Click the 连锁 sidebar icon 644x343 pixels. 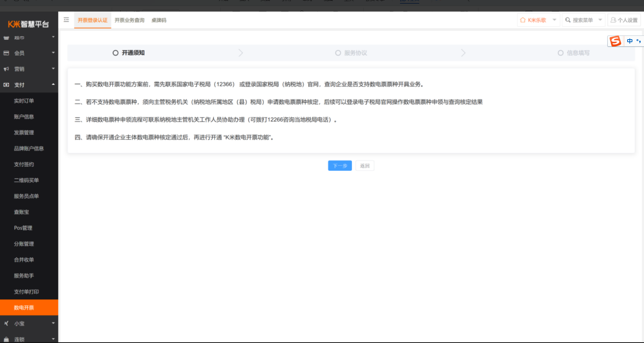6,339
